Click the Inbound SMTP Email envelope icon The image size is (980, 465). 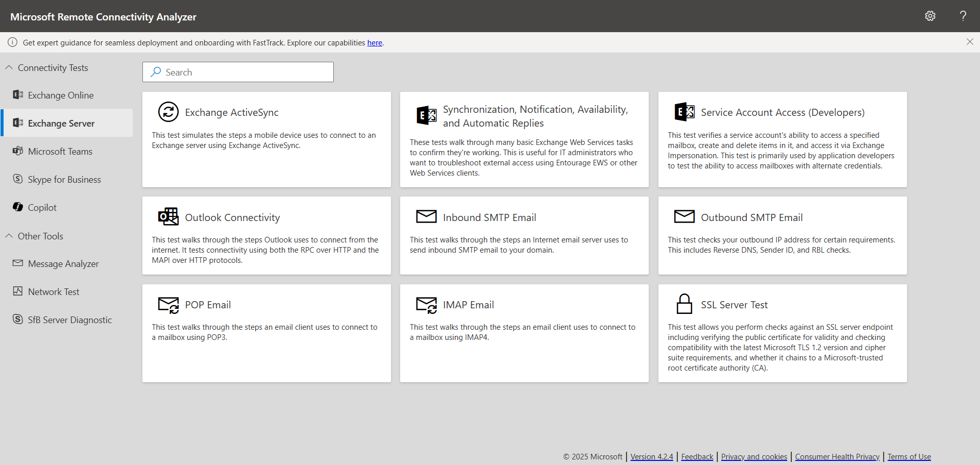(x=426, y=216)
